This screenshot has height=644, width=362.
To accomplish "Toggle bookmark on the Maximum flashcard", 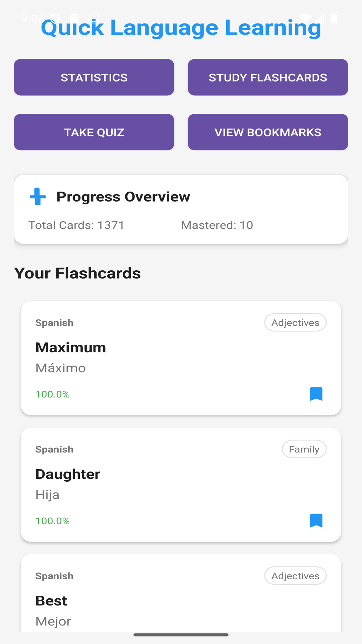I will click(316, 394).
